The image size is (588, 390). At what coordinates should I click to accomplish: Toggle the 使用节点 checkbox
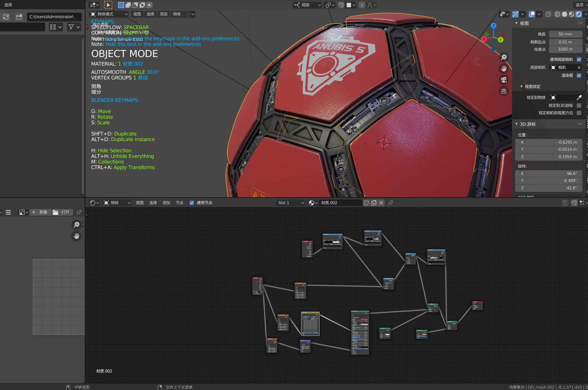192,203
